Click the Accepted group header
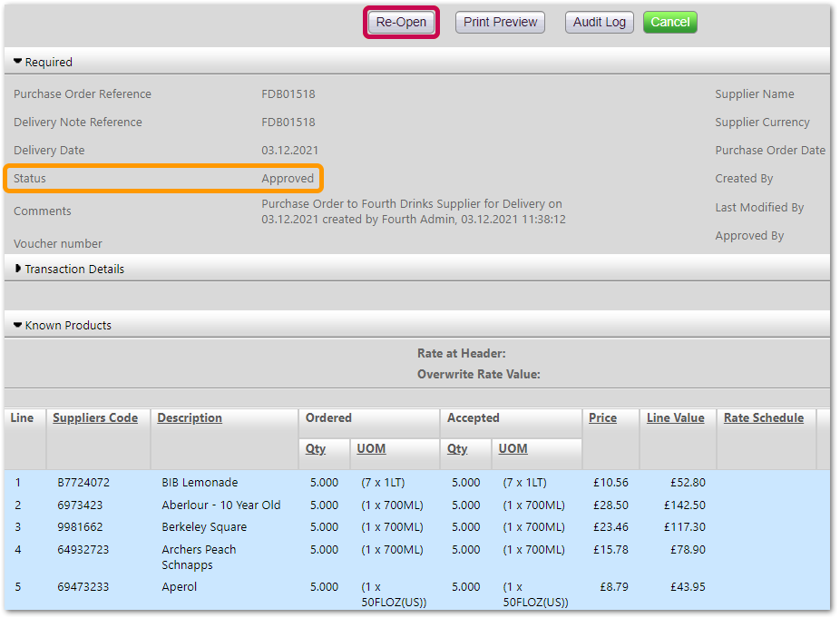 [473, 417]
